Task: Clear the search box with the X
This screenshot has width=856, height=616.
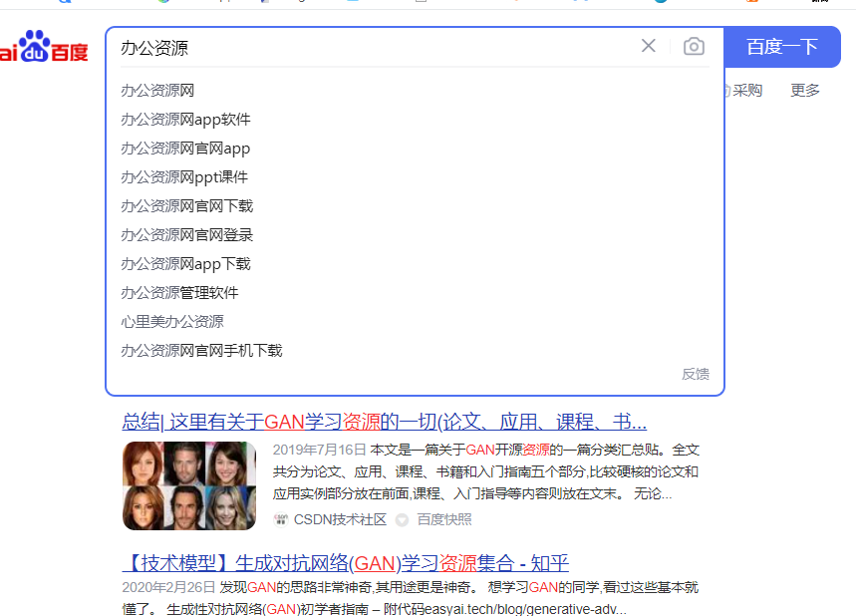Action: (x=648, y=46)
